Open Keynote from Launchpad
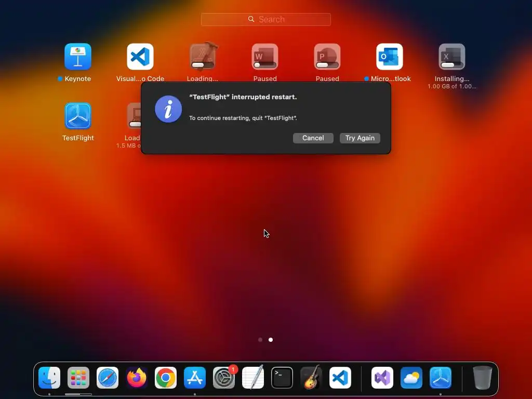The image size is (532, 399). [x=78, y=57]
